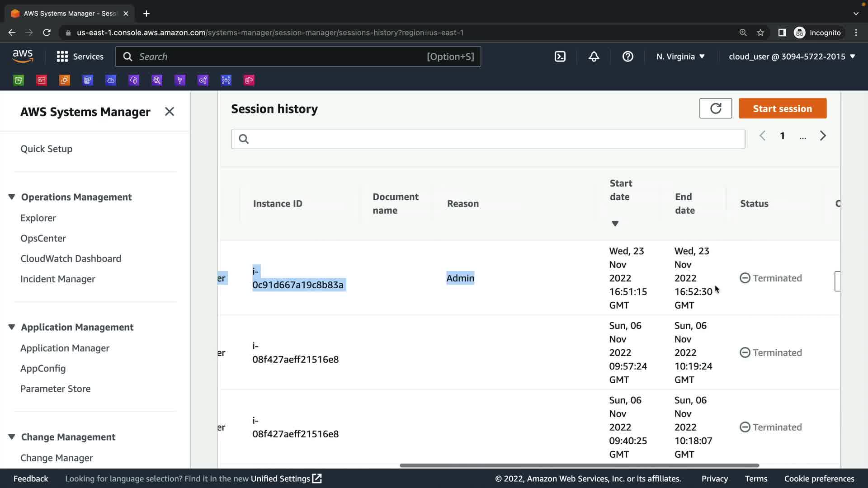Open the N. Virginia region dropdown

[x=680, y=56]
